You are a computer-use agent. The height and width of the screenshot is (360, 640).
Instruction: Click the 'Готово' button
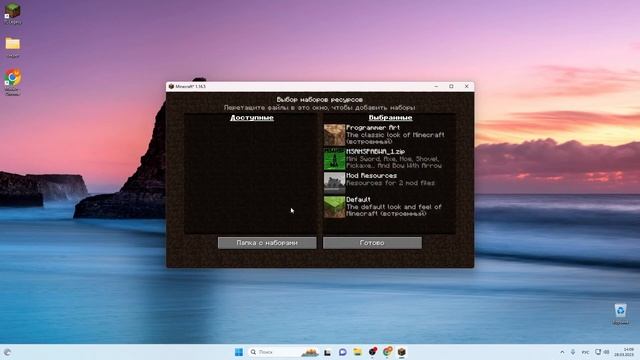click(x=372, y=243)
